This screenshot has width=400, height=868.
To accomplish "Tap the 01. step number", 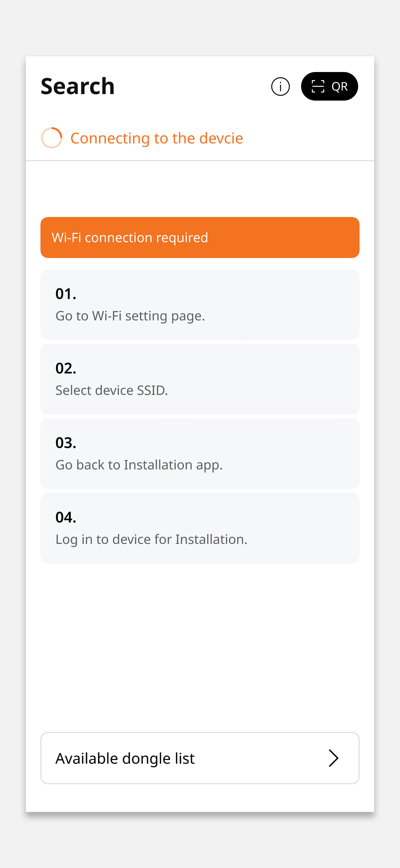I will 66,294.
